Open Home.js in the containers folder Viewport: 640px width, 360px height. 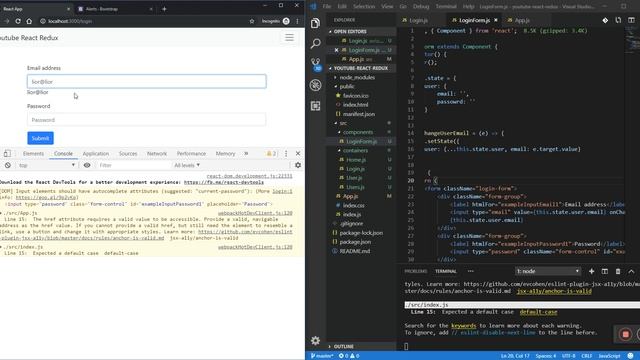pyautogui.click(x=356, y=160)
